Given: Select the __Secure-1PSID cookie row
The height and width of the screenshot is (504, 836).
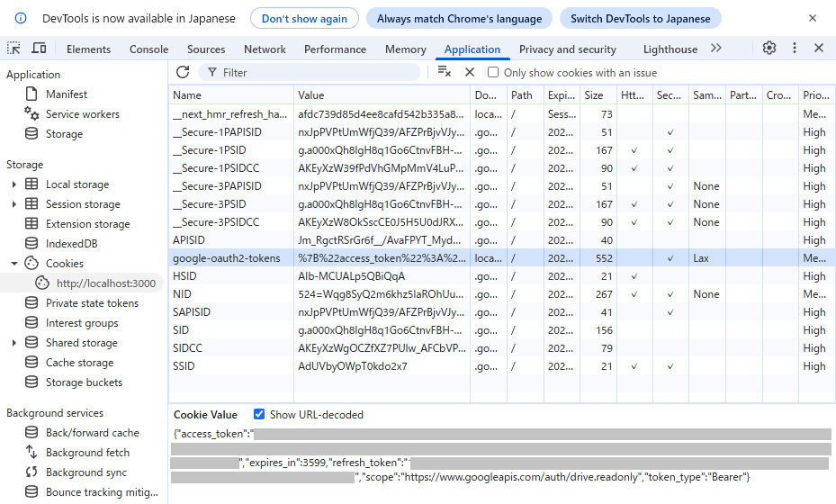Looking at the screenshot, I should coord(501,150).
